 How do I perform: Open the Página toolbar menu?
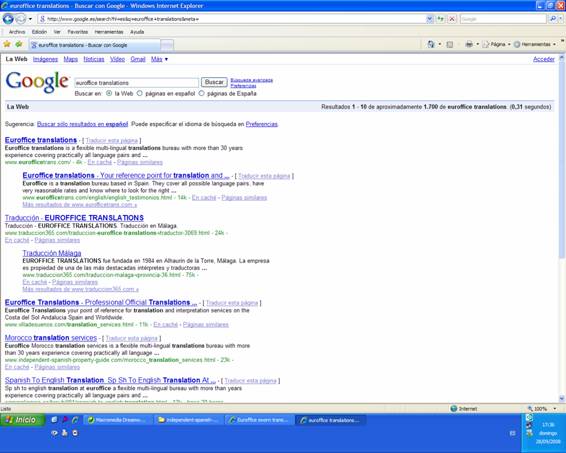click(497, 44)
